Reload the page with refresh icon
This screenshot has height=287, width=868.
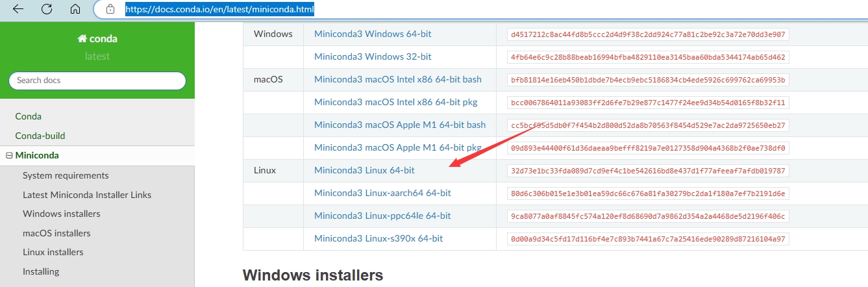click(47, 9)
